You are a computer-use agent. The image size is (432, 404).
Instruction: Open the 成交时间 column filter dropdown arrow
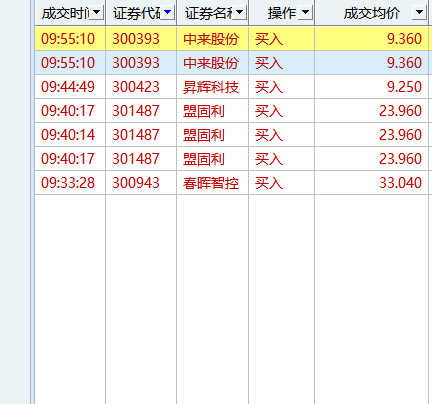point(97,13)
